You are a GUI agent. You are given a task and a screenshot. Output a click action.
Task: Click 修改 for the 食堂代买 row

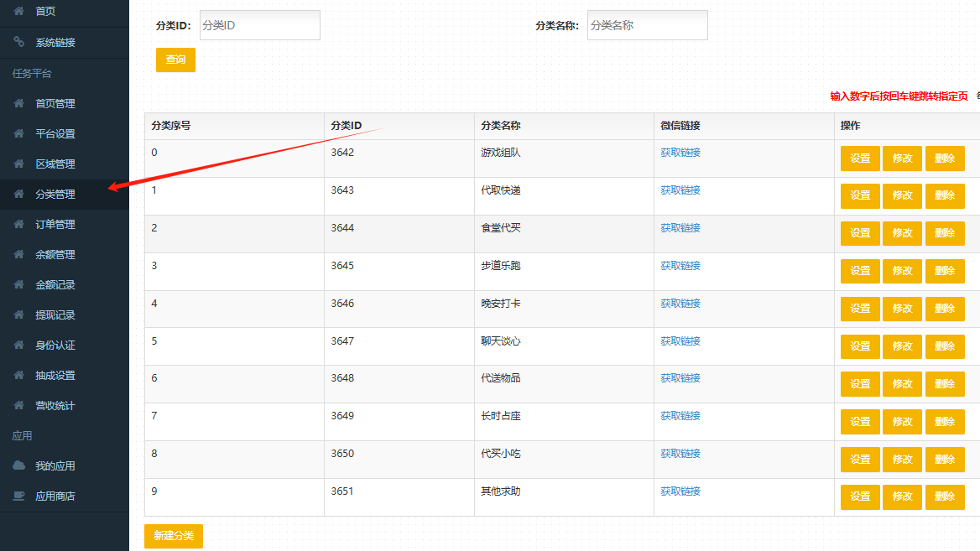[902, 233]
